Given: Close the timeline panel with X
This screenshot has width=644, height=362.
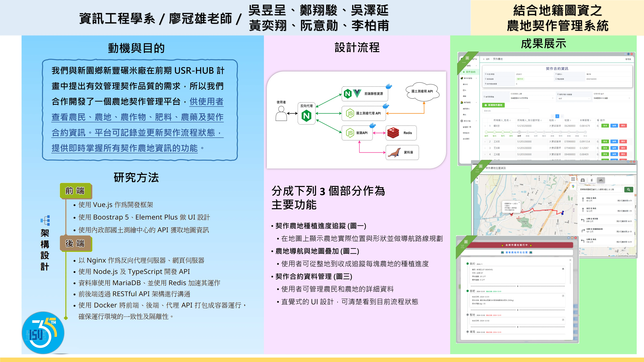Looking at the screenshot, I should 570,260.
